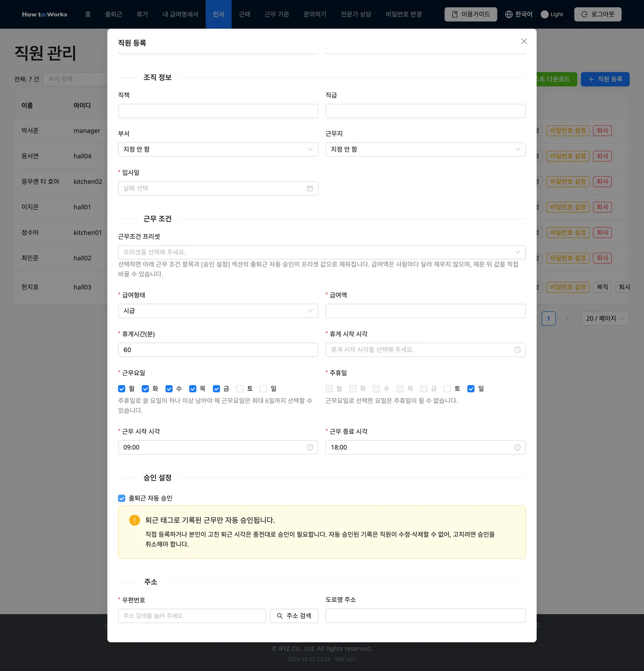This screenshot has width=644, height=671.
Task: Open the 근무조건 프리셋 dropdown
Action: click(322, 252)
